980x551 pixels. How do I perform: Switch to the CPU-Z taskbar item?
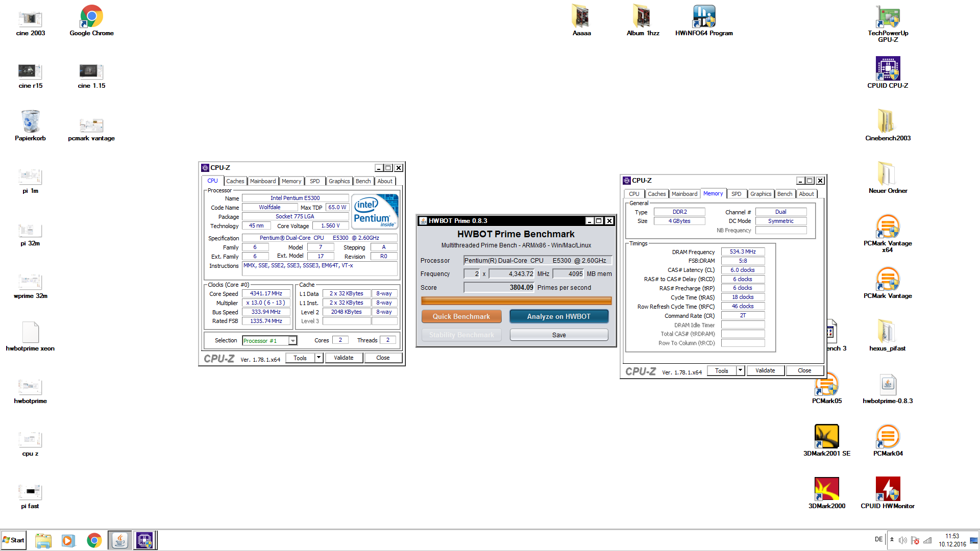pyautogui.click(x=144, y=540)
